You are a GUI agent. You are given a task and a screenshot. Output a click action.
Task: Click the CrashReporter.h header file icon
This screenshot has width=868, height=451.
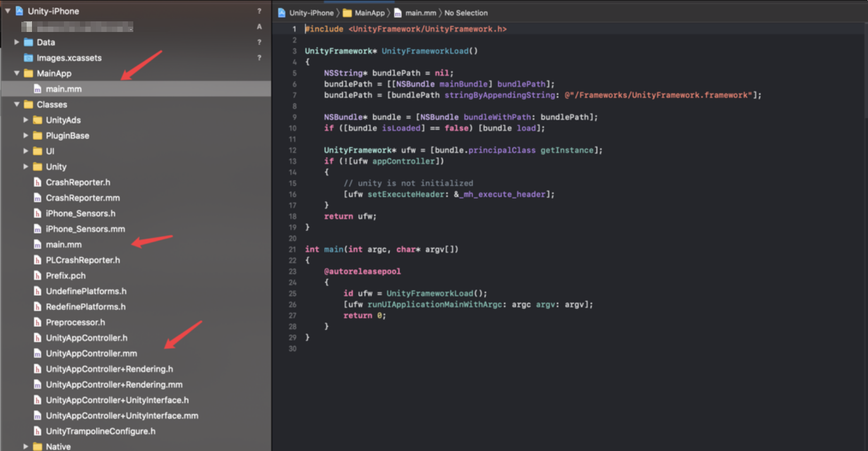point(37,182)
